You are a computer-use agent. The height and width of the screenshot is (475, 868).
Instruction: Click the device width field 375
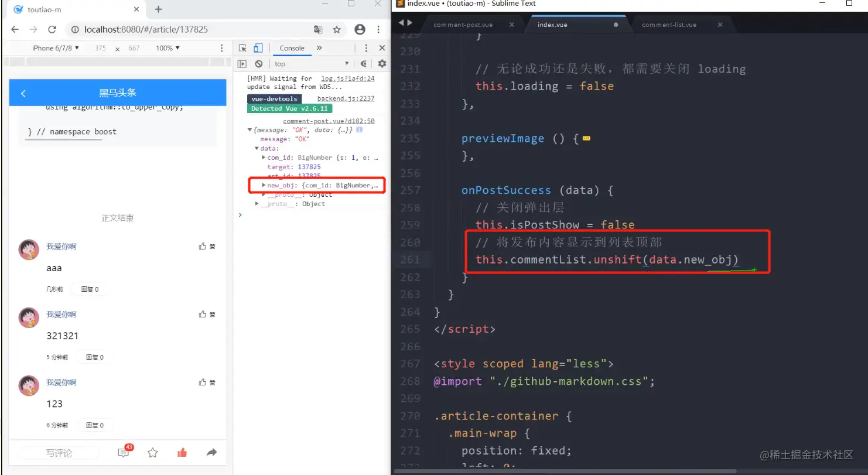click(101, 48)
